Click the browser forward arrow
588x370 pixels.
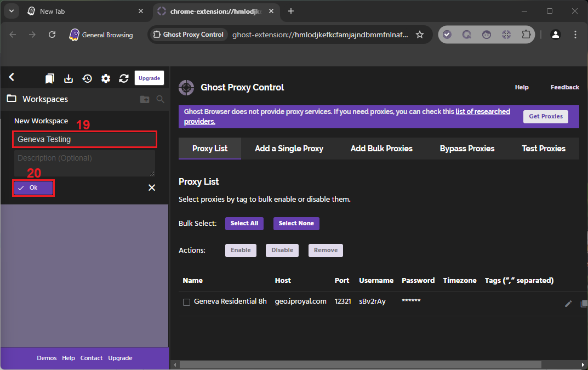coord(32,35)
